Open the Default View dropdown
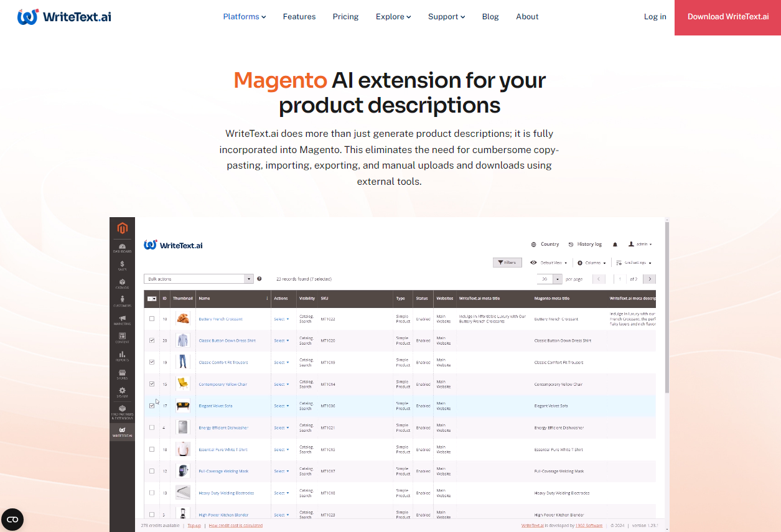 tap(548, 263)
